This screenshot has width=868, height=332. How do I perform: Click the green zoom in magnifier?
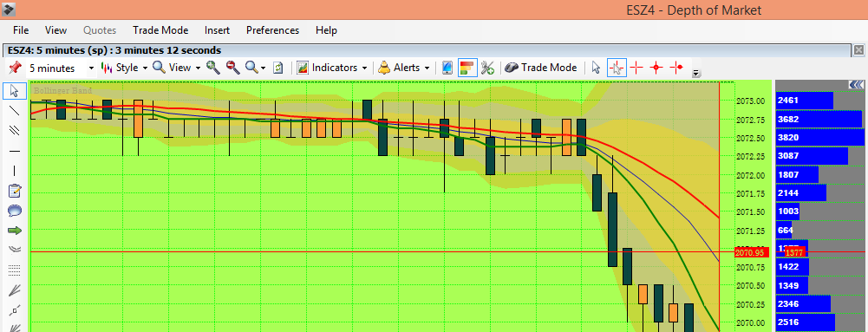pyautogui.click(x=213, y=68)
